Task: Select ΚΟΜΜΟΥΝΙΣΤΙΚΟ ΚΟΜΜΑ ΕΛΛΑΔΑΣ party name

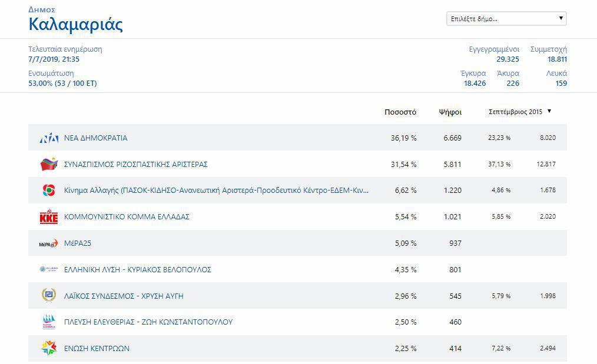Action: (x=127, y=217)
